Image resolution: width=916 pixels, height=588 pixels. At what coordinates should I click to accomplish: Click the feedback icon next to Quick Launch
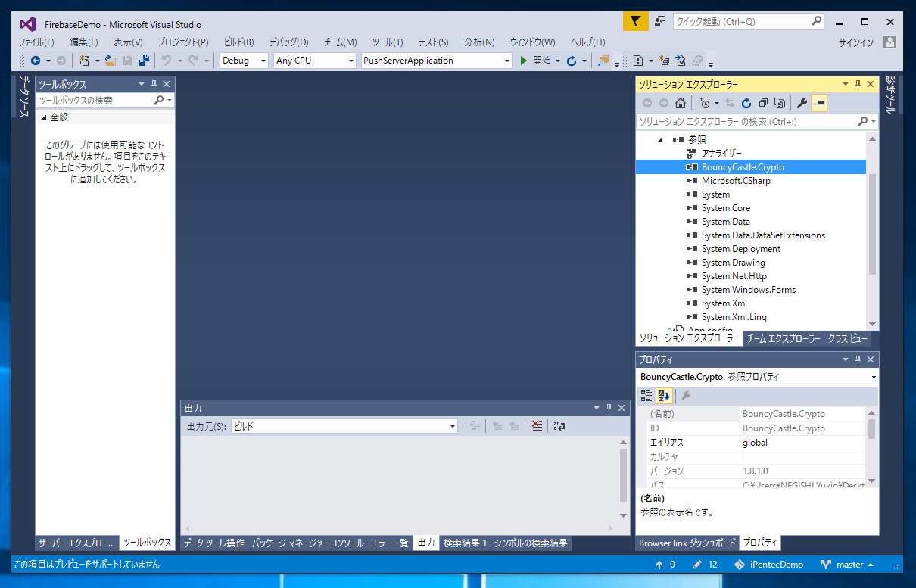660,22
